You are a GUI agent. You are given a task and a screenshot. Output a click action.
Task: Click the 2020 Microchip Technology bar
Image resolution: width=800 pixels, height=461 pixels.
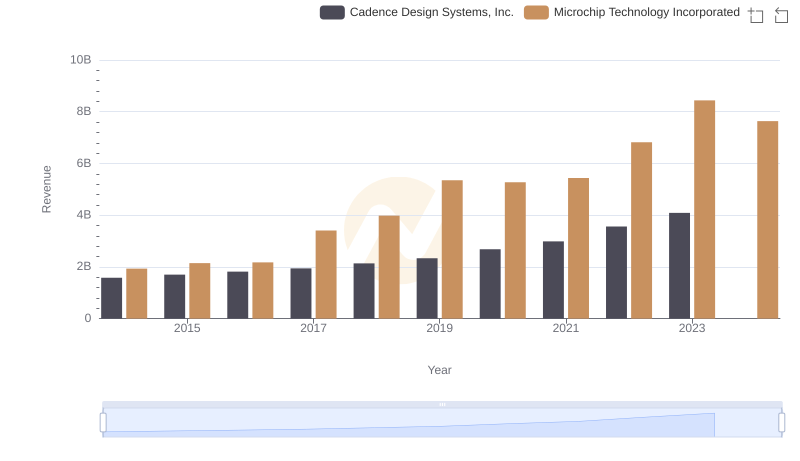[515, 250]
